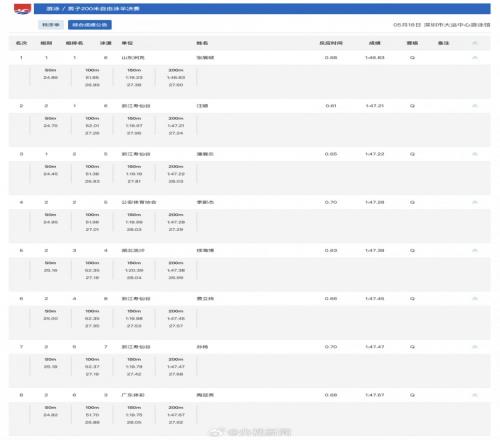Click the reaction time column header
The image size is (500, 440).
[x=331, y=43]
